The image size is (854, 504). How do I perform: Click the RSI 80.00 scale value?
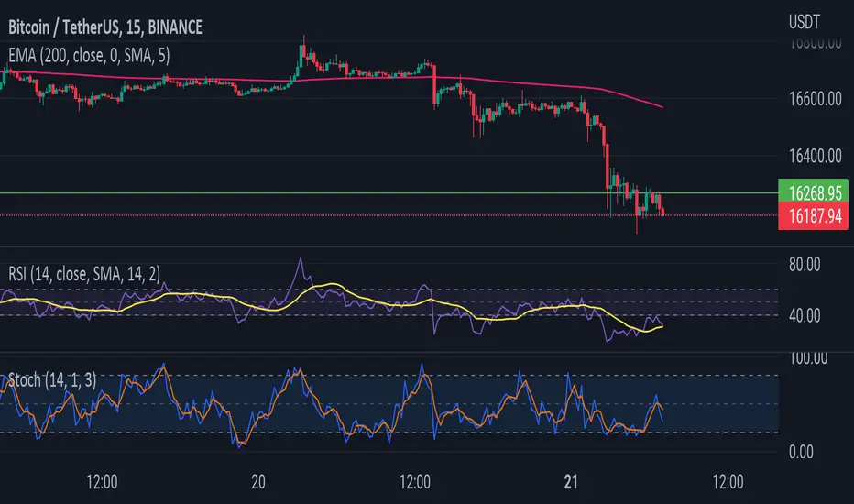[x=805, y=265]
